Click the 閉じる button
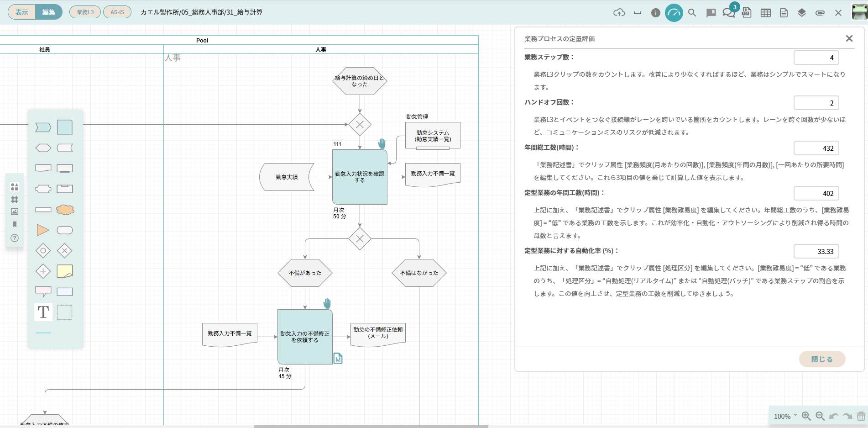Viewport: 868px width, 428px height. tap(822, 359)
